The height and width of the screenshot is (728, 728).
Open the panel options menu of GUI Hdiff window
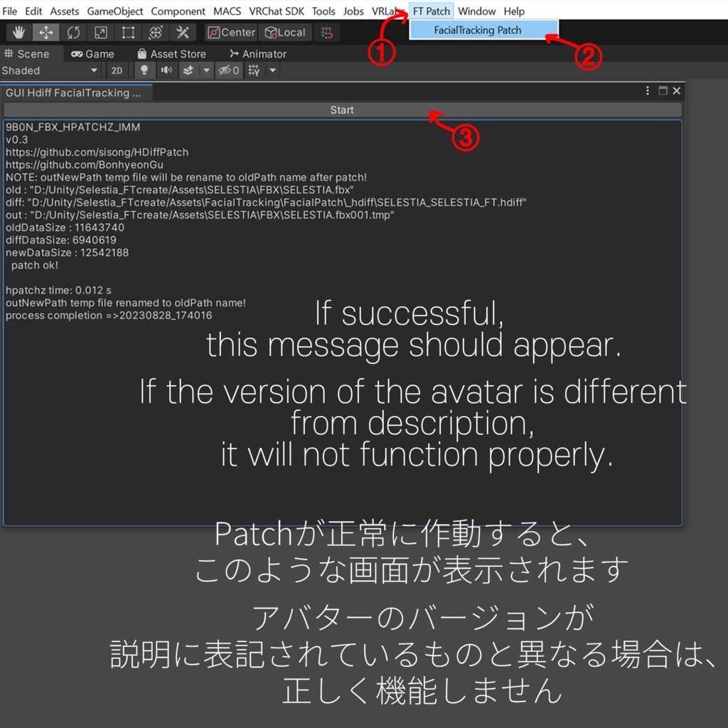[647, 91]
